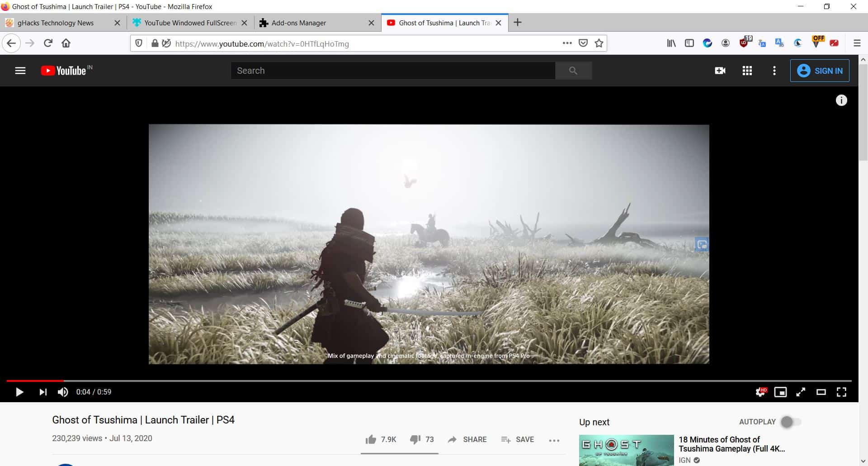Open uBlock Origin extension icon

745,43
